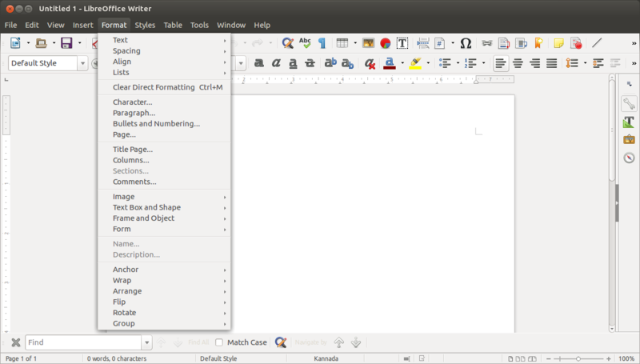This screenshot has height=364, width=640.
Task: Open the sidebar Gallery panel
Action: point(629,139)
